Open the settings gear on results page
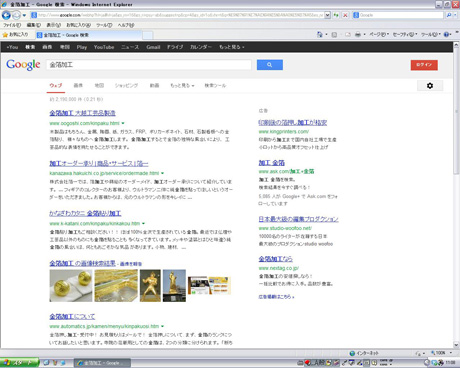Screen dimensions: 460x368 [x=430, y=86]
